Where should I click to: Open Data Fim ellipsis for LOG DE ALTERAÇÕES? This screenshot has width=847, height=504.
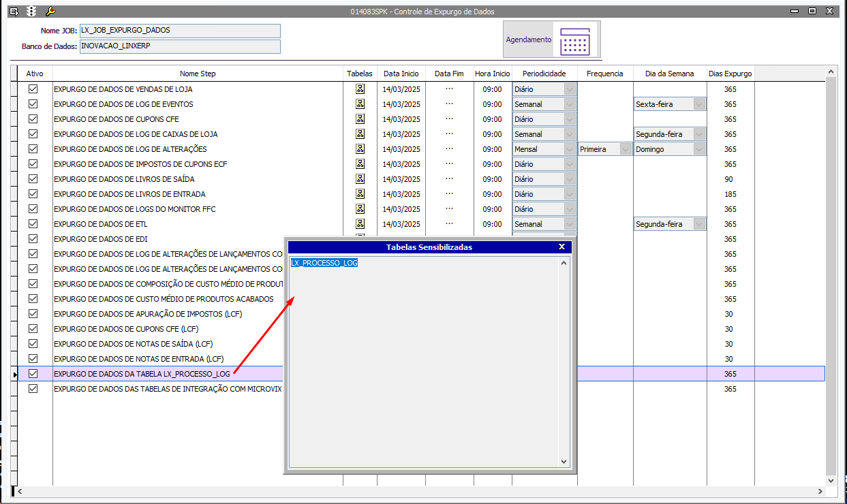(449, 149)
